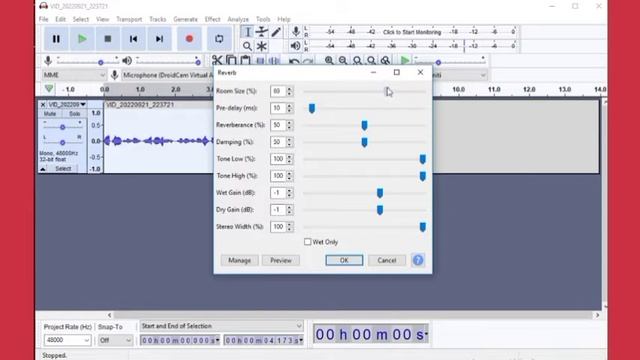This screenshot has height=360, width=640.
Task: Open the Edit menu
Action: coord(60,19)
